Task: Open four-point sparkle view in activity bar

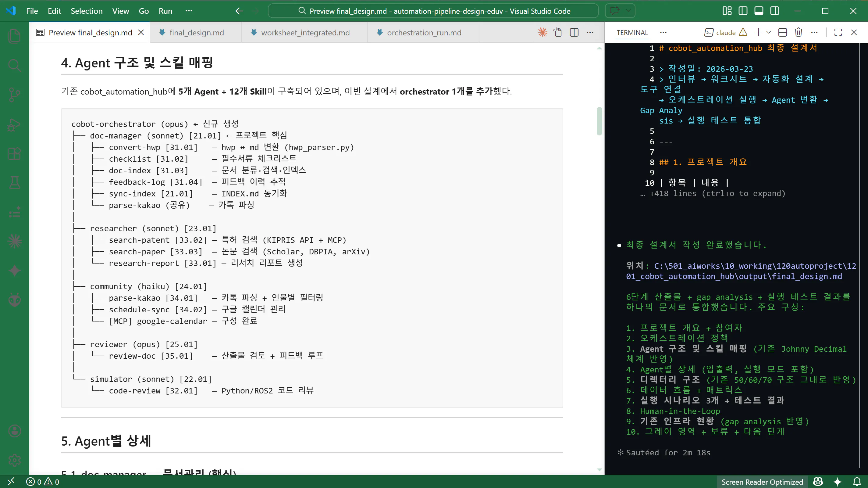Action: click(x=15, y=271)
